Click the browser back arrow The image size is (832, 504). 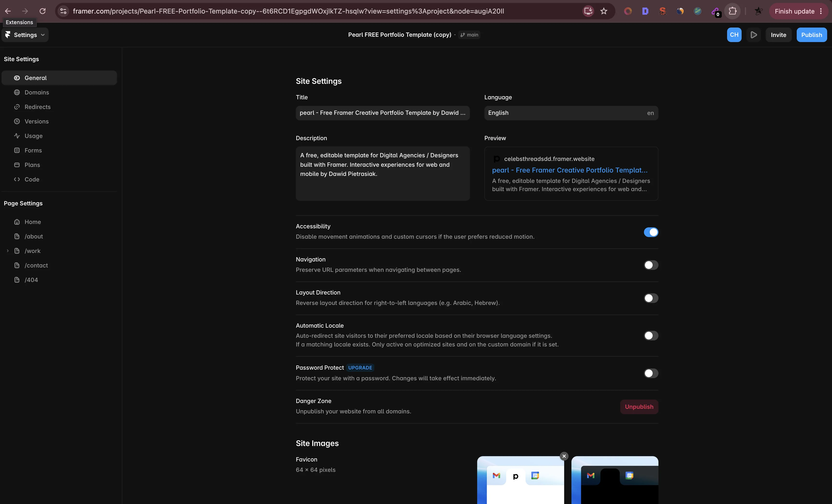point(8,11)
